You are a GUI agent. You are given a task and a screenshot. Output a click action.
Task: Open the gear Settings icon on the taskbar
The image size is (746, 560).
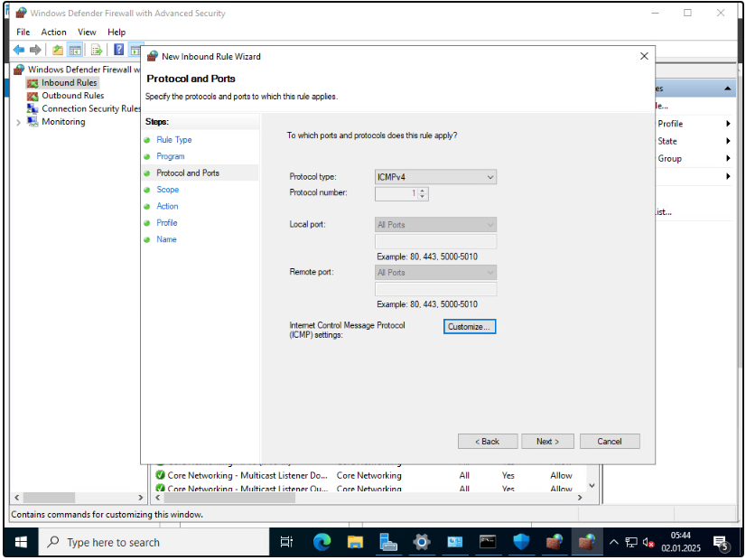[422, 542]
